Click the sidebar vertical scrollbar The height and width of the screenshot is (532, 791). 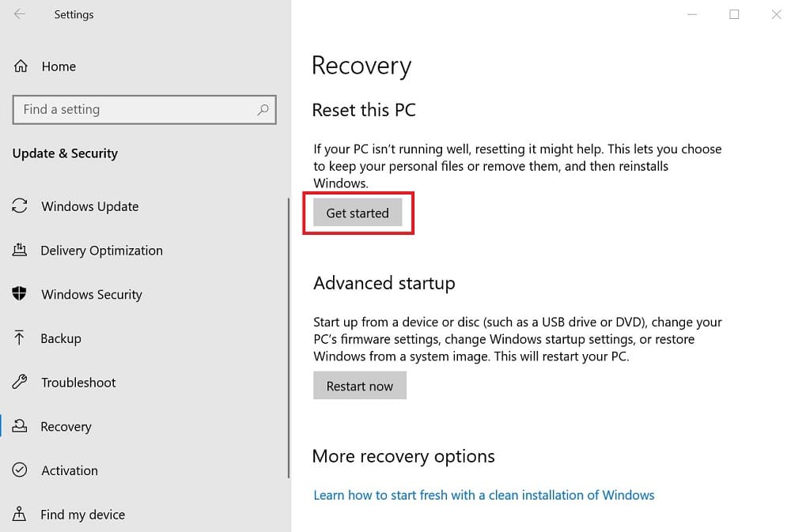tap(289, 338)
